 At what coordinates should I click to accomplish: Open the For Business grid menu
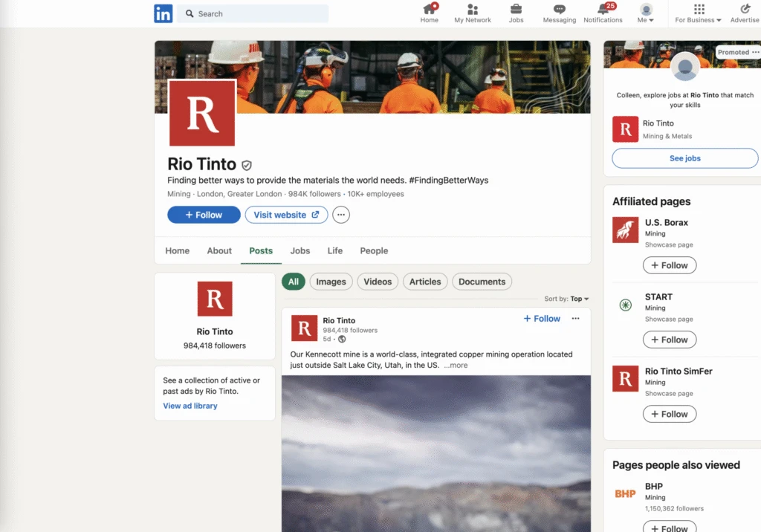click(x=699, y=13)
